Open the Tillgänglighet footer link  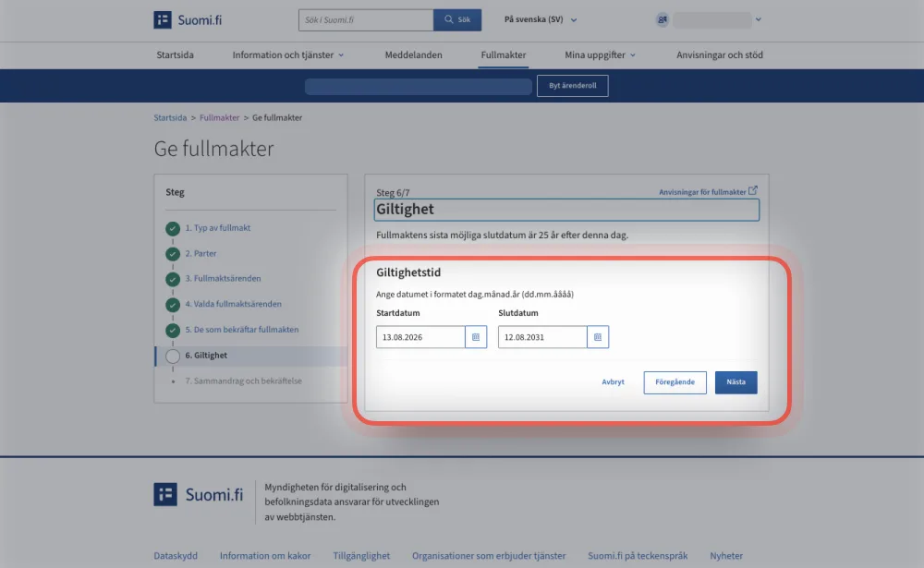point(361,556)
